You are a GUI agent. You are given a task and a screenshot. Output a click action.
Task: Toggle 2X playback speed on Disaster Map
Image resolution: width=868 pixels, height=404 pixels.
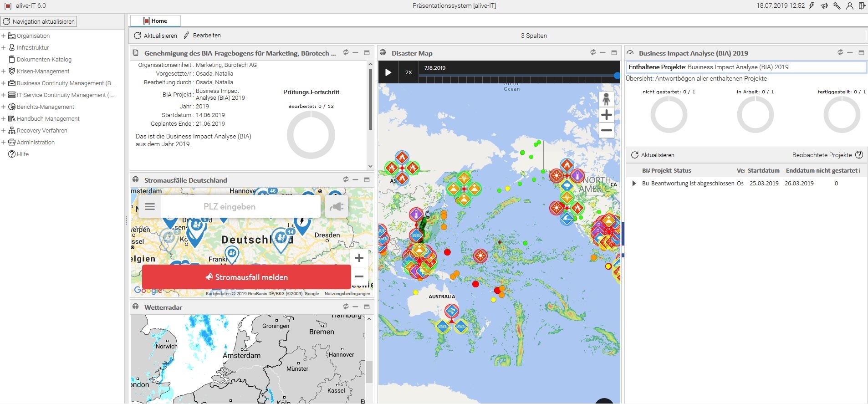click(408, 72)
